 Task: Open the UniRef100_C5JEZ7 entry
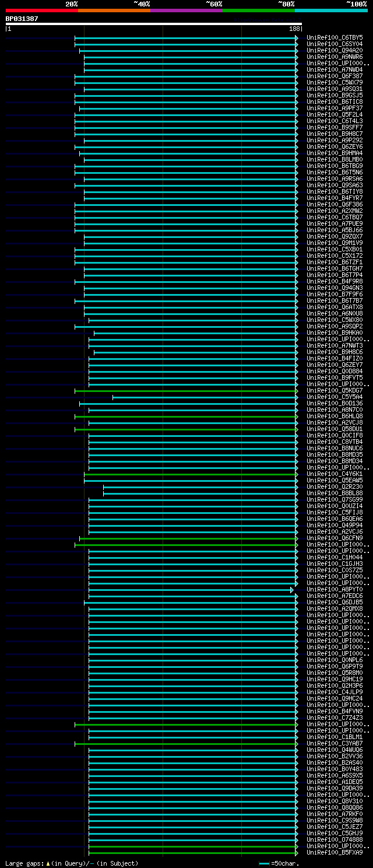tap(335, 827)
